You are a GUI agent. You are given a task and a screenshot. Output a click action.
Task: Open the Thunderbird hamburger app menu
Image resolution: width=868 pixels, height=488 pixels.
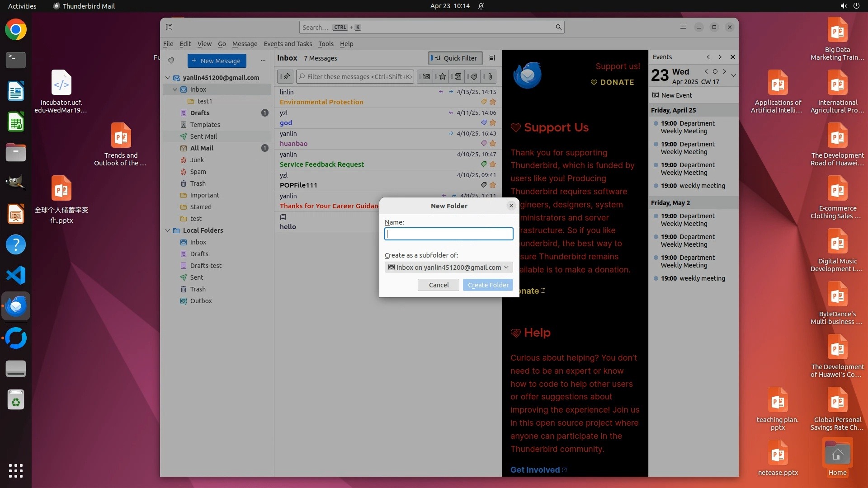coord(683,27)
